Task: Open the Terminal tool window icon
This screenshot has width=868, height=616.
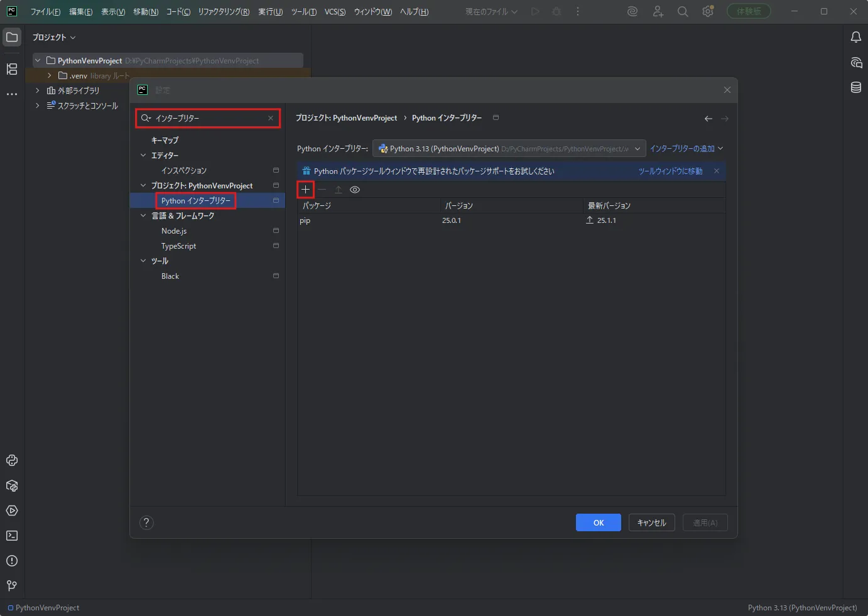Action: (12, 536)
